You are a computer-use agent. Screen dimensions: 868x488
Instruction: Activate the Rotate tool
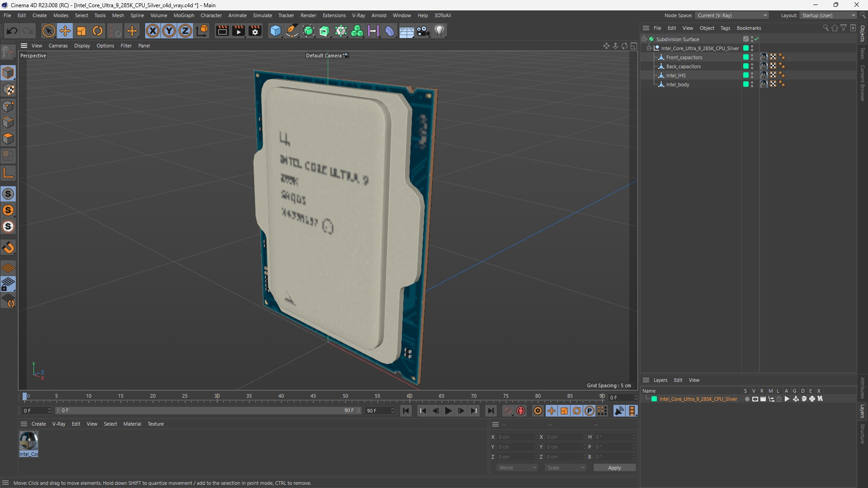98,31
